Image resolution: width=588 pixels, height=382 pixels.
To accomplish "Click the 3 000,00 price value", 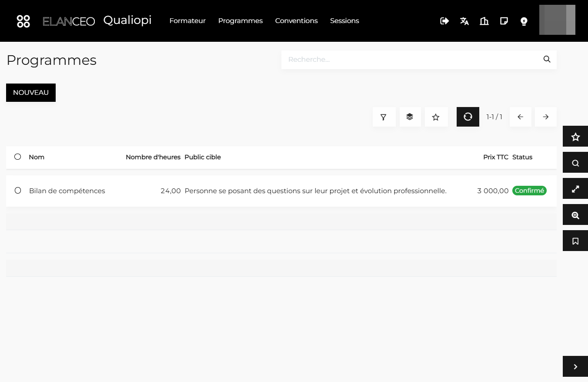I will tap(493, 191).
